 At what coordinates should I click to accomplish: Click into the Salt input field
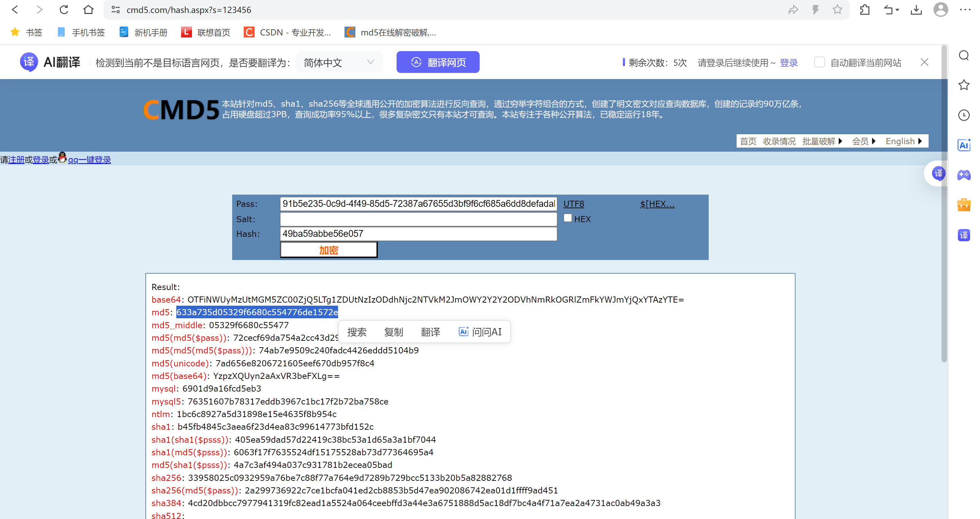pos(418,219)
